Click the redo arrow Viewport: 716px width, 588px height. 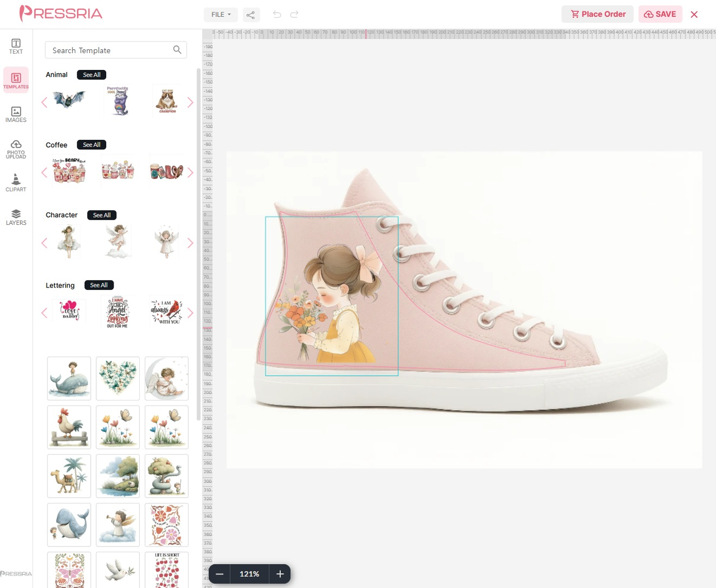[x=294, y=15]
